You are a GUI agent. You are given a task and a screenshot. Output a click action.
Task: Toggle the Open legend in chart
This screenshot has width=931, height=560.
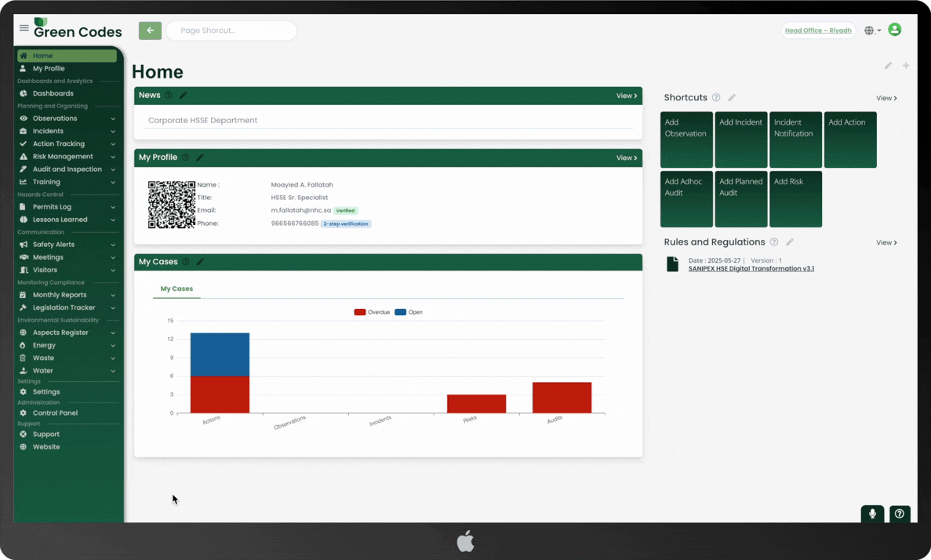coord(408,312)
